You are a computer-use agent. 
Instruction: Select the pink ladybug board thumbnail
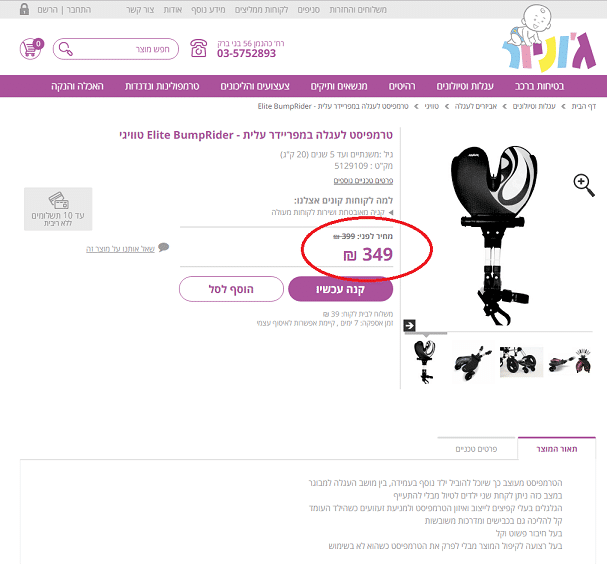click(x=570, y=362)
